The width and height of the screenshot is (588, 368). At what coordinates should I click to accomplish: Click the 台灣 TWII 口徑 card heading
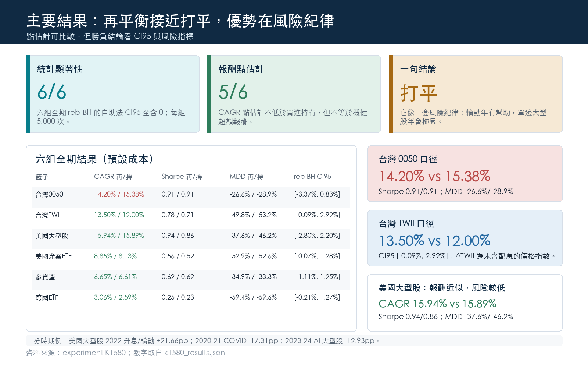coord(406,223)
